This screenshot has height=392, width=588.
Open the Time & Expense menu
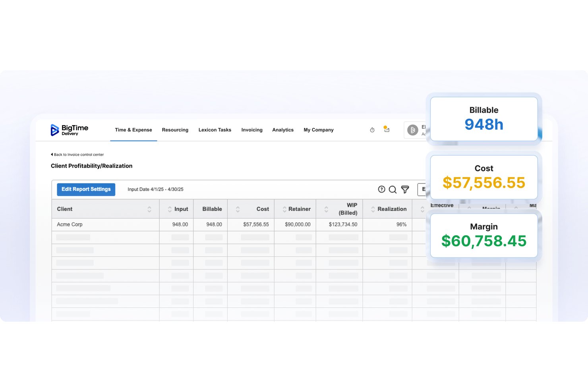pos(133,130)
